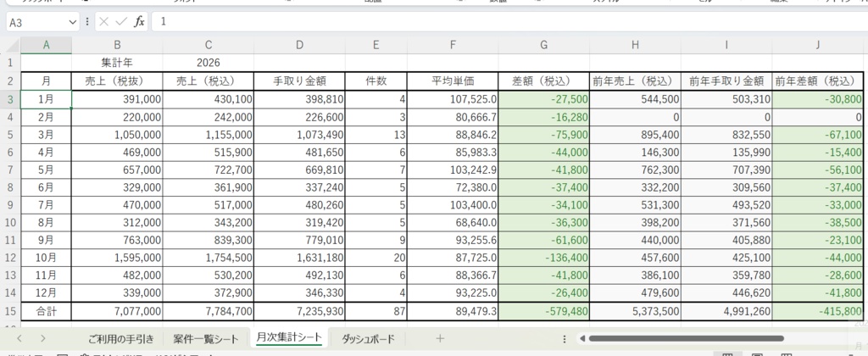868x356 pixels.
Task: Click header cell 売上（税込）
Action: [209, 81]
